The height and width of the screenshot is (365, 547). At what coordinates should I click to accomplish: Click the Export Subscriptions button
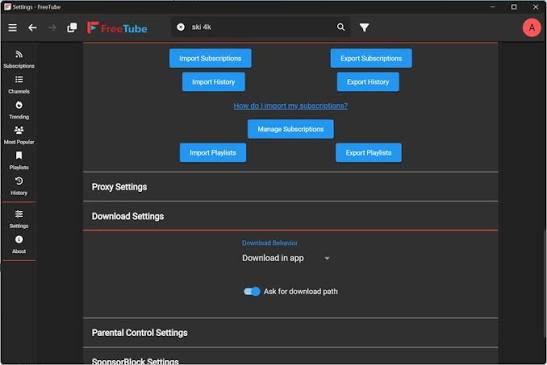pos(371,58)
